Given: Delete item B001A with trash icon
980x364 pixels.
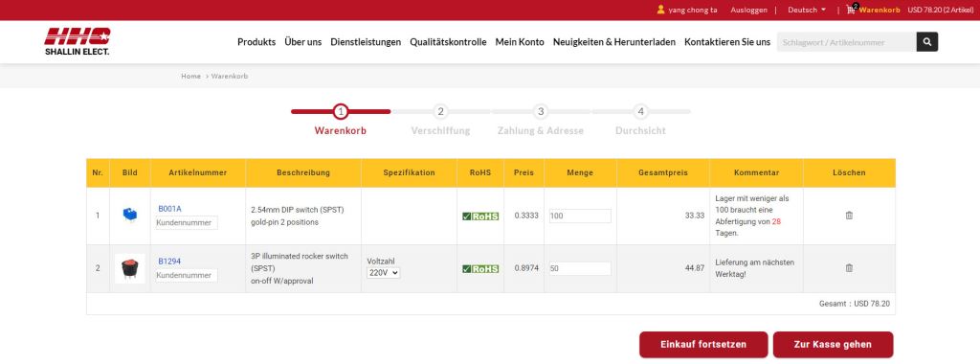Looking at the screenshot, I should click(x=849, y=216).
